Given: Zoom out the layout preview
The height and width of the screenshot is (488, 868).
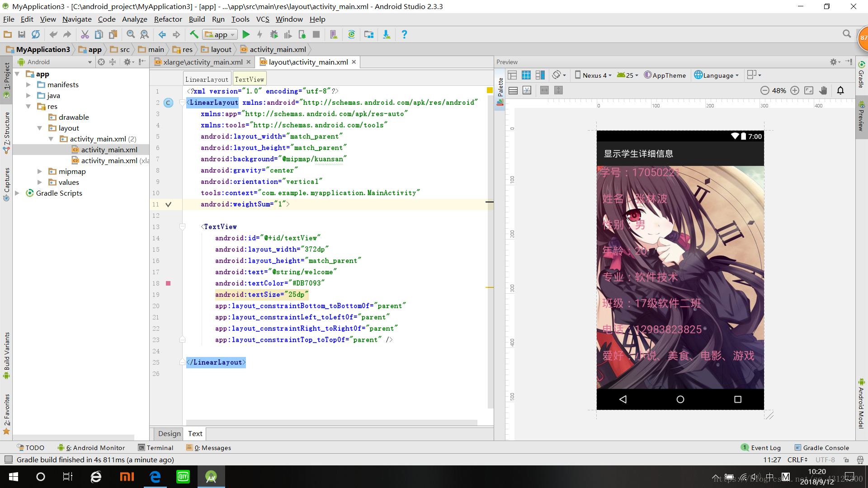Looking at the screenshot, I should click(764, 90).
